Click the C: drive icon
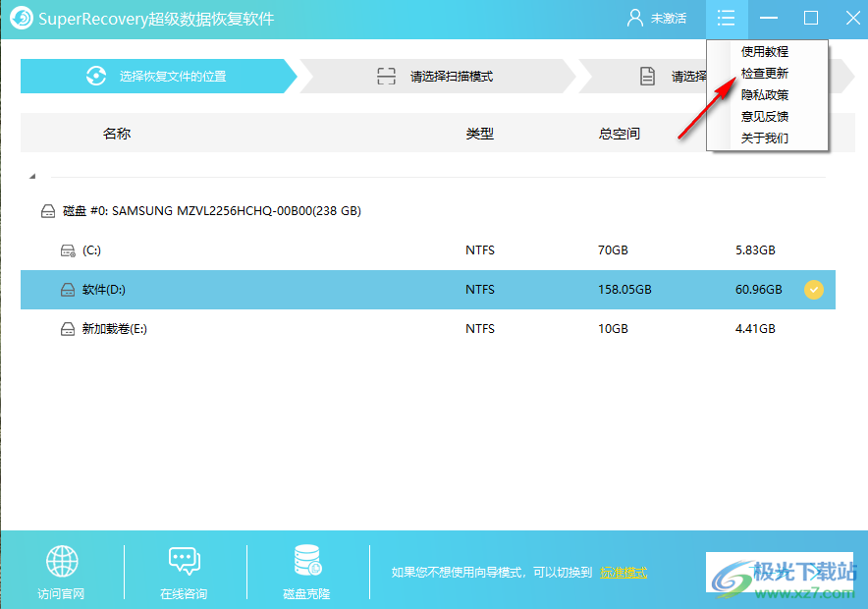 coord(68,250)
